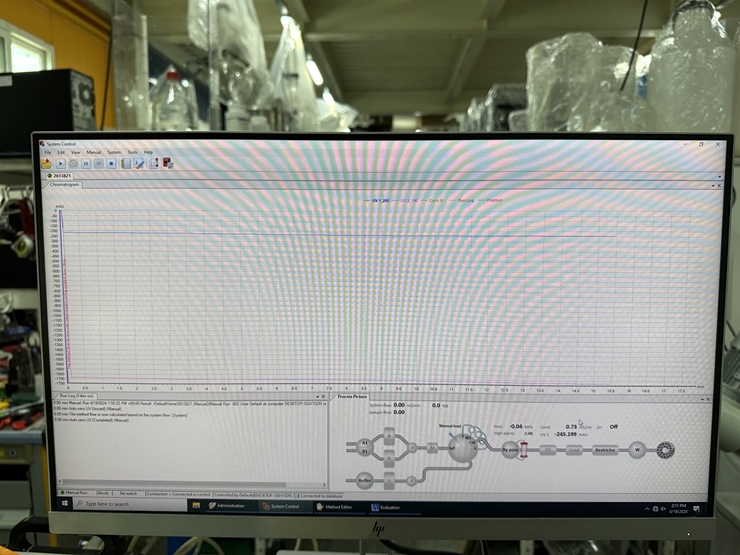740x555 pixels.
Task: Open the System menu
Action: tap(114, 152)
